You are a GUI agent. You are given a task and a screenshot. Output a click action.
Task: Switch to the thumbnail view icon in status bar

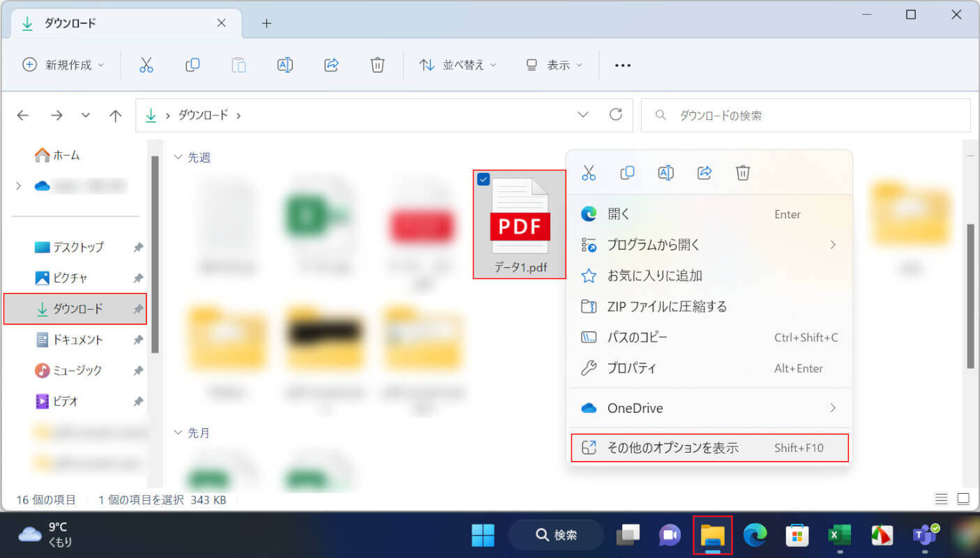963,499
